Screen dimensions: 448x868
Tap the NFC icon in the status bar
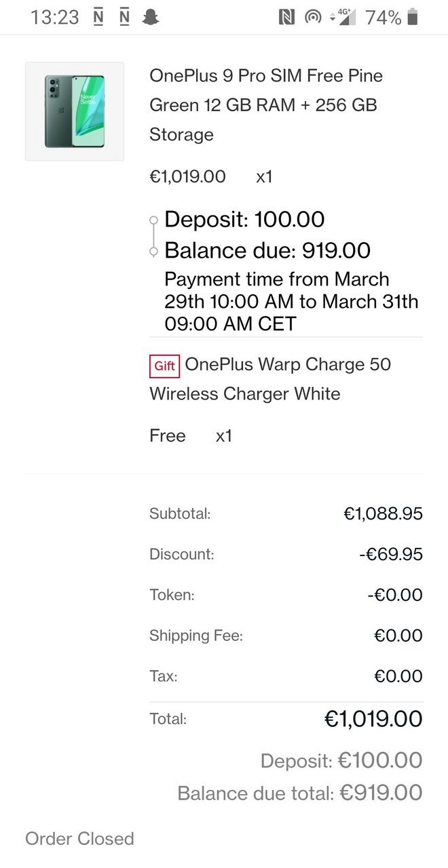tap(287, 18)
